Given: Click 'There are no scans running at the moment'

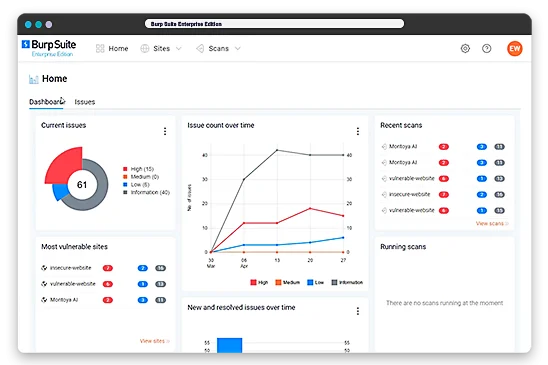Looking at the screenshot, I should [445, 303].
